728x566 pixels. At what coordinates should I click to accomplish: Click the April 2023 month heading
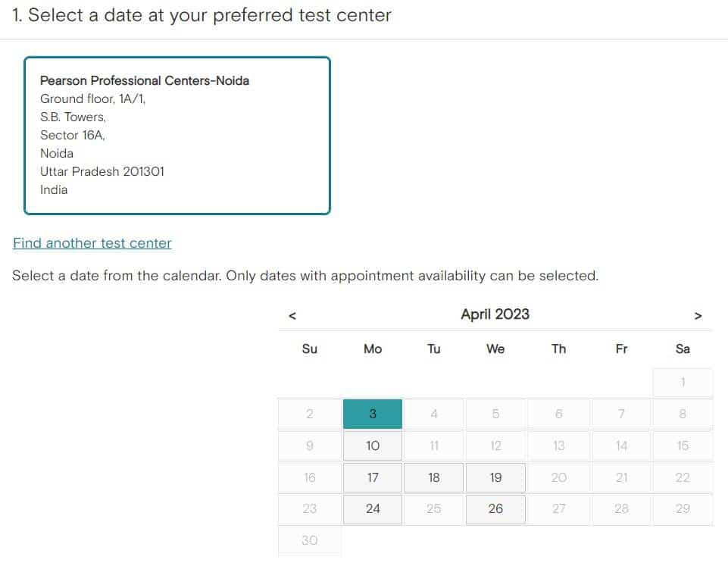point(495,314)
